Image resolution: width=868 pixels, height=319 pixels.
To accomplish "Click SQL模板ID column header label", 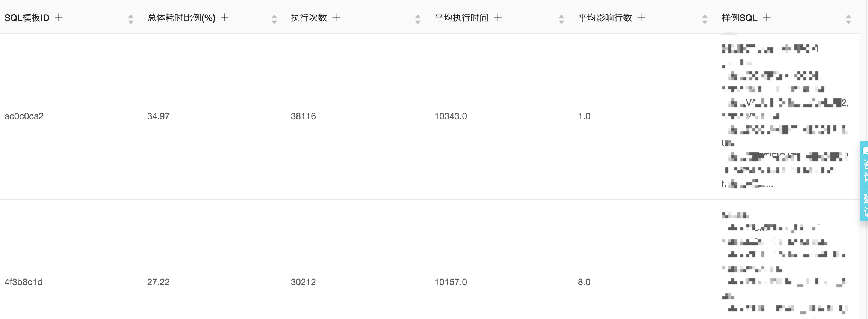I will 27,18.
